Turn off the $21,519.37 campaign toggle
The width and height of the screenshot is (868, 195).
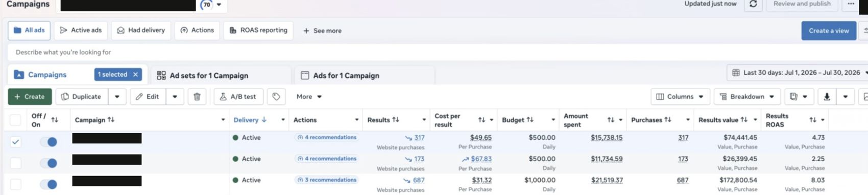point(49,184)
